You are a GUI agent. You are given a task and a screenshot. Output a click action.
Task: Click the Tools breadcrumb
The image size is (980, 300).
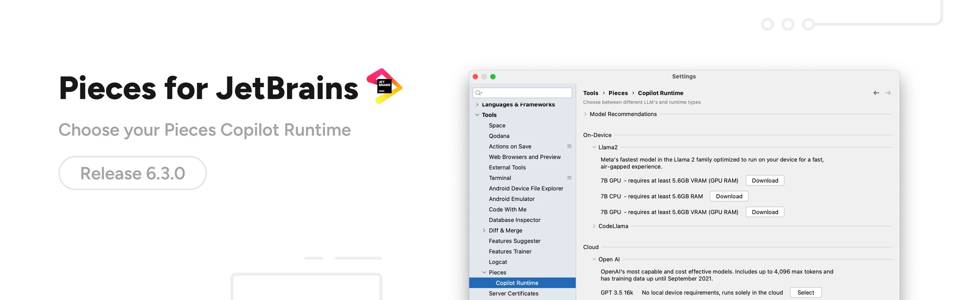[590, 93]
